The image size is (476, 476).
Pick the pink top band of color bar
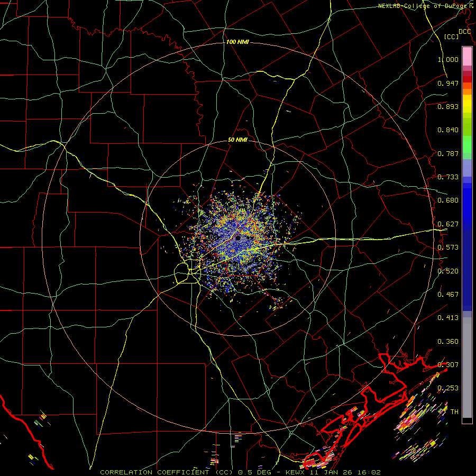tap(467, 57)
